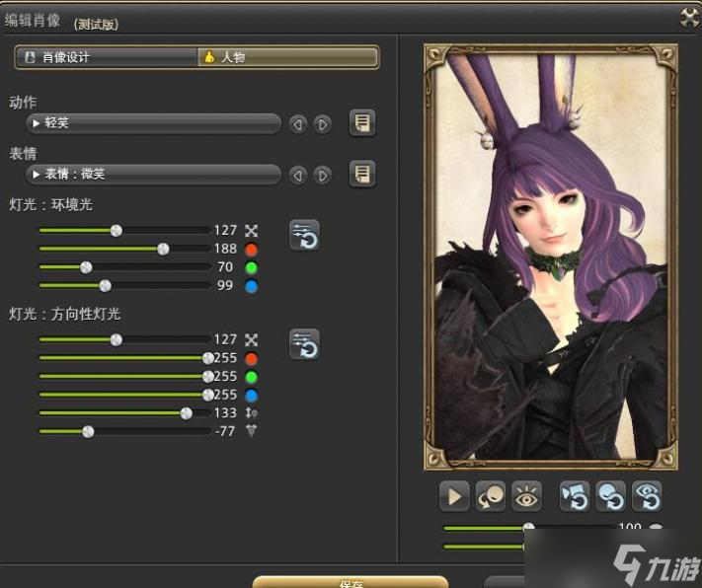This screenshot has height=588, width=702.
Task: Open the 动作 dropdown showing 轻笑
Action: pos(153,123)
